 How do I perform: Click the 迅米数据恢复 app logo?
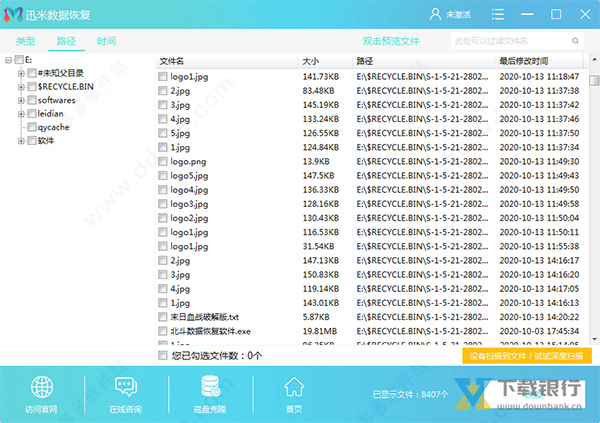(x=13, y=14)
